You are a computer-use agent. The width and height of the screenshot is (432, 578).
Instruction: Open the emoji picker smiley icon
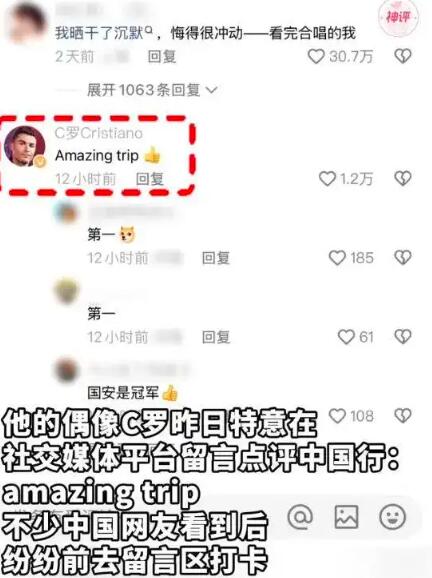click(393, 516)
